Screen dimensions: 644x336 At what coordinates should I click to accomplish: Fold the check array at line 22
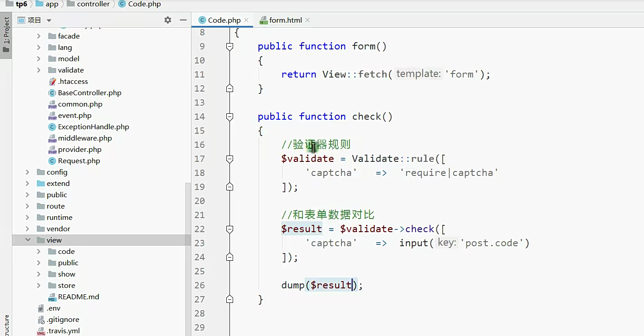[x=229, y=229]
